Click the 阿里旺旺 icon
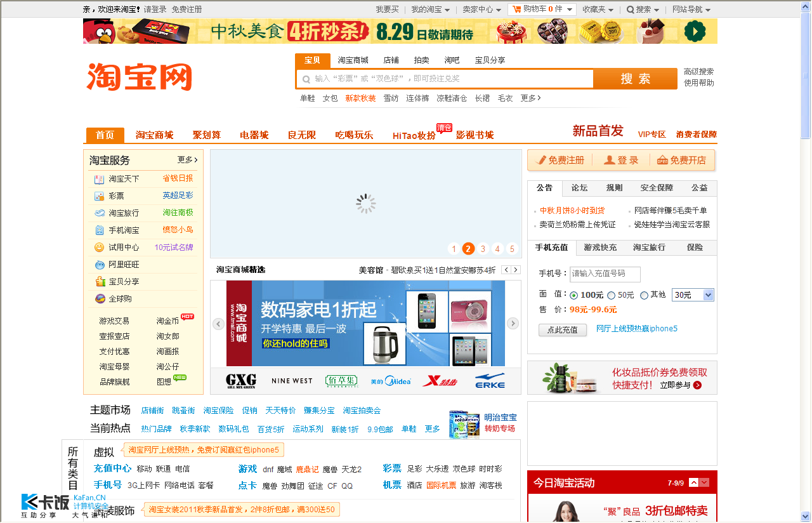 (99, 265)
